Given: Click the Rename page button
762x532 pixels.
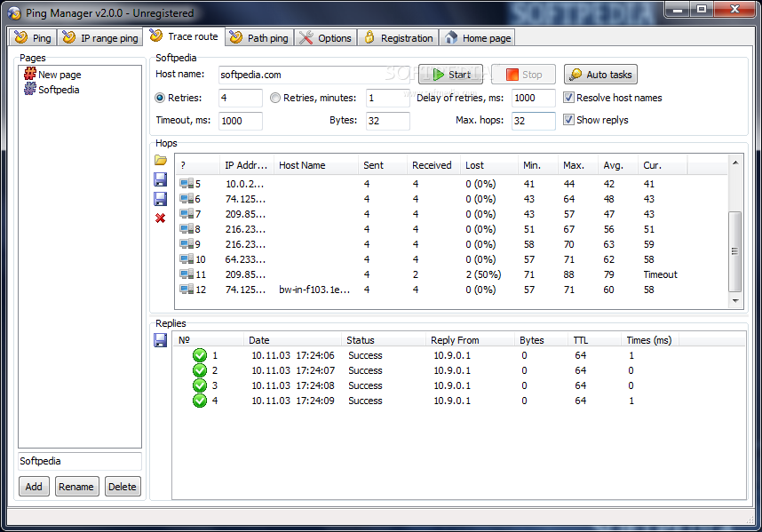Looking at the screenshot, I should click(76, 487).
